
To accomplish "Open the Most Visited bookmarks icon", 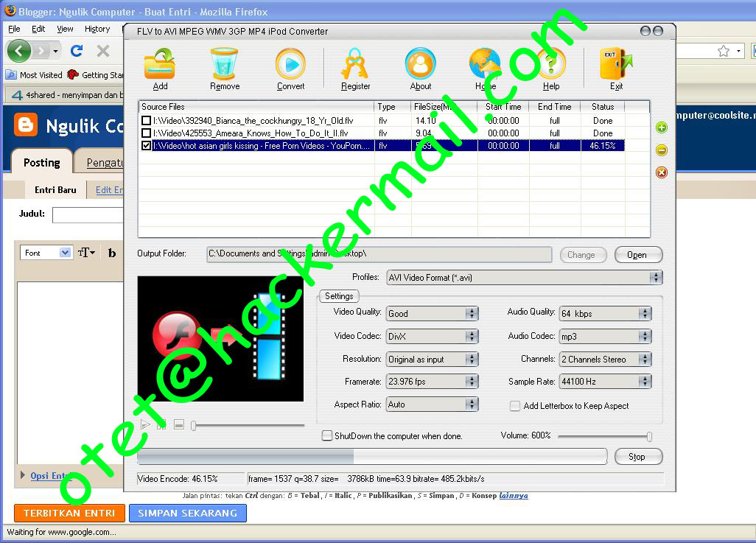I will 10,74.
